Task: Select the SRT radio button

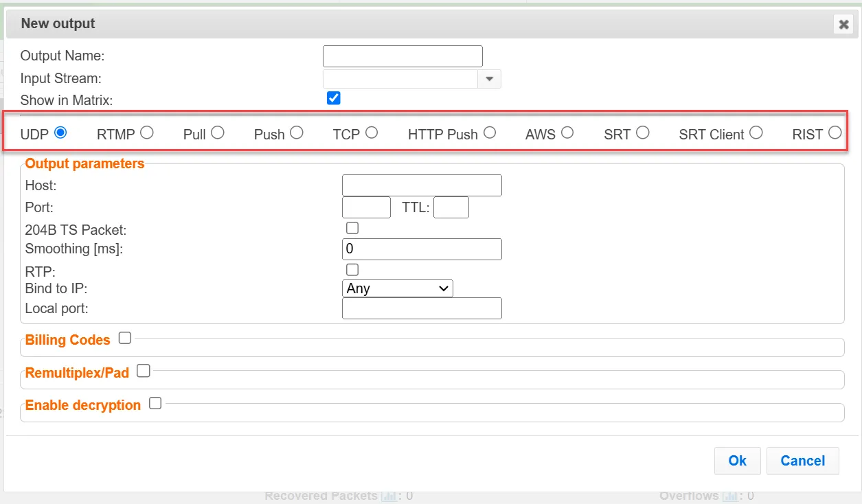Action: [x=643, y=133]
